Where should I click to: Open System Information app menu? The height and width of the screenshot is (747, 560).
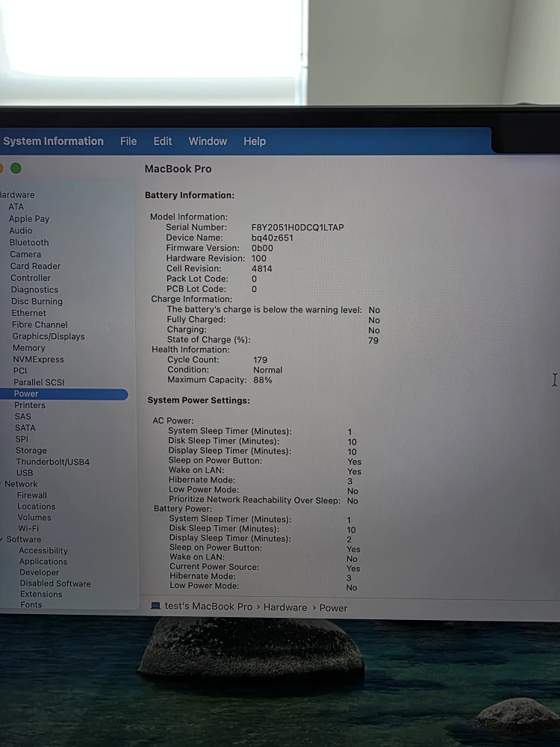click(53, 141)
